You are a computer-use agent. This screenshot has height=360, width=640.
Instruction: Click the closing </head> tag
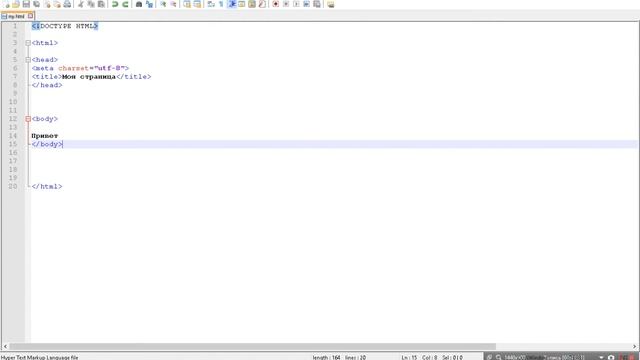[x=47, y=85]
